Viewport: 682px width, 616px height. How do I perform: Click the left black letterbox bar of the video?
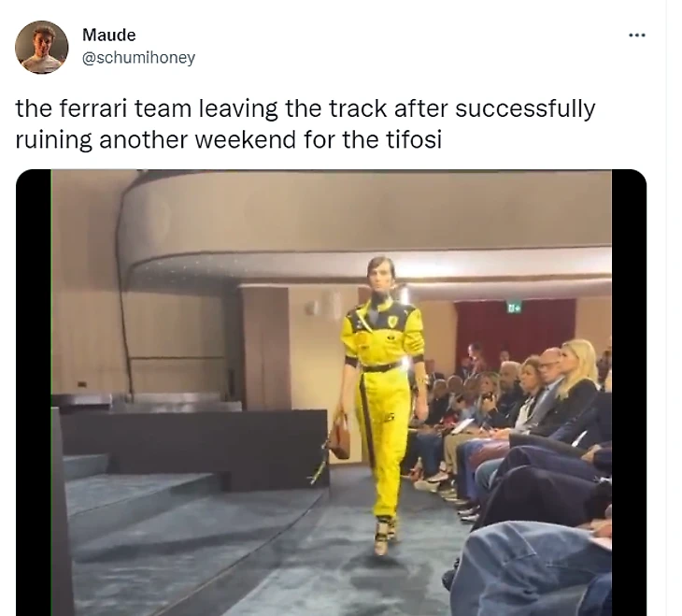pos(34,393)
